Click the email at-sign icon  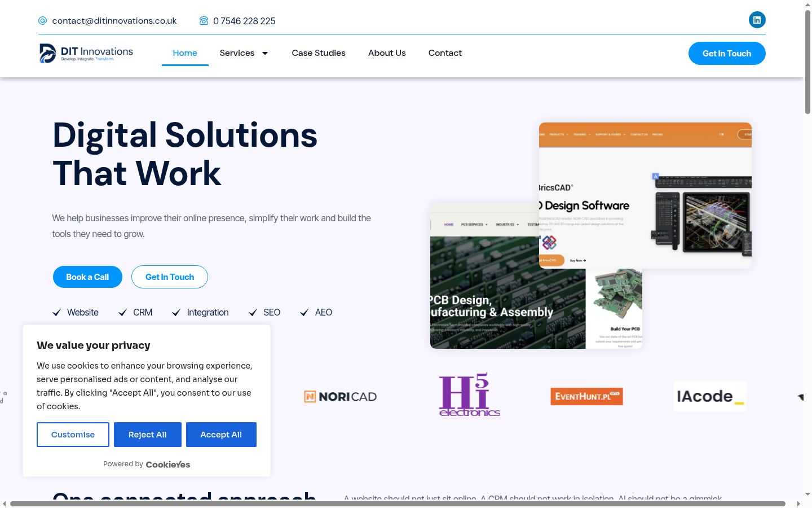point(42,21)
